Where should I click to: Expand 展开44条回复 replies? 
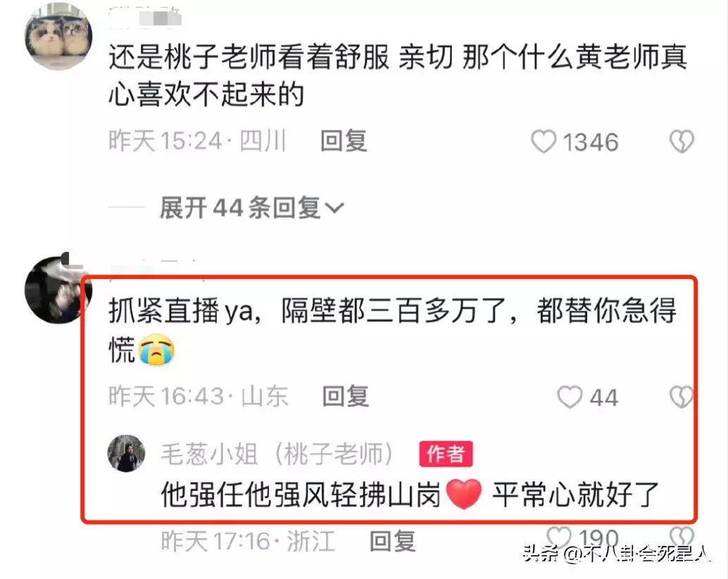pos(251,208)
